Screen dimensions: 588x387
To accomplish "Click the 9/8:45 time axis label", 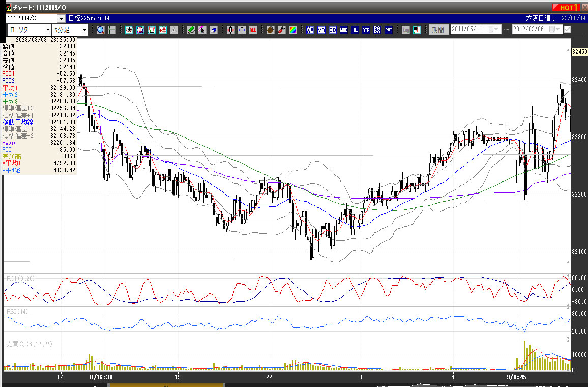I will pos(516,377).
